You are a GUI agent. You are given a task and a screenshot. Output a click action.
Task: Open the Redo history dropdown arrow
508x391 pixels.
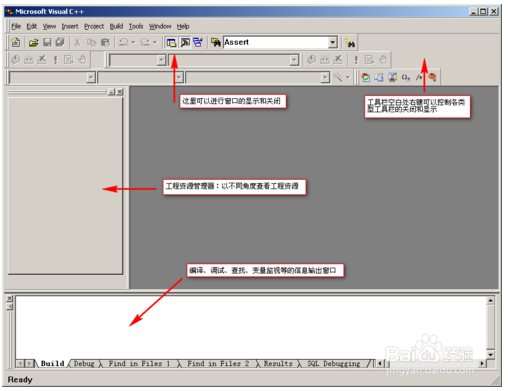pos(155,42)
